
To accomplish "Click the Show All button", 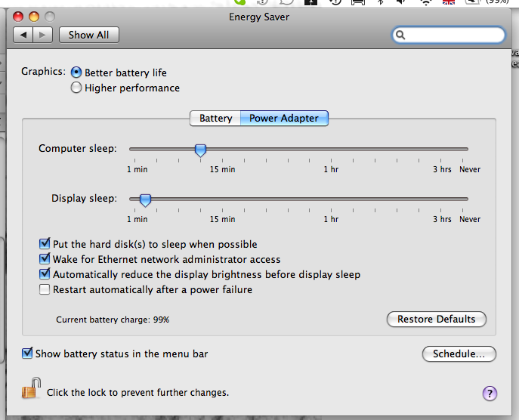I will tap(88, 35).
